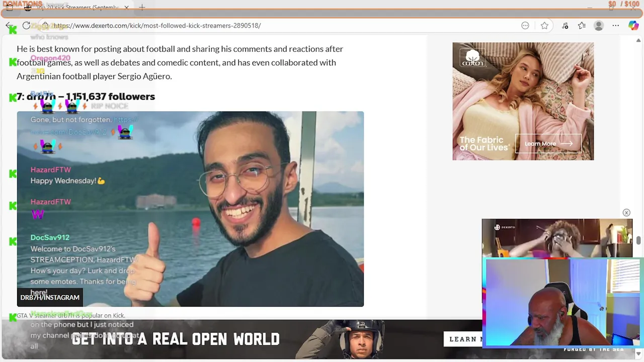
Task: Open the Dexerto floating video thumbnail
Action: tap(557, 238)
